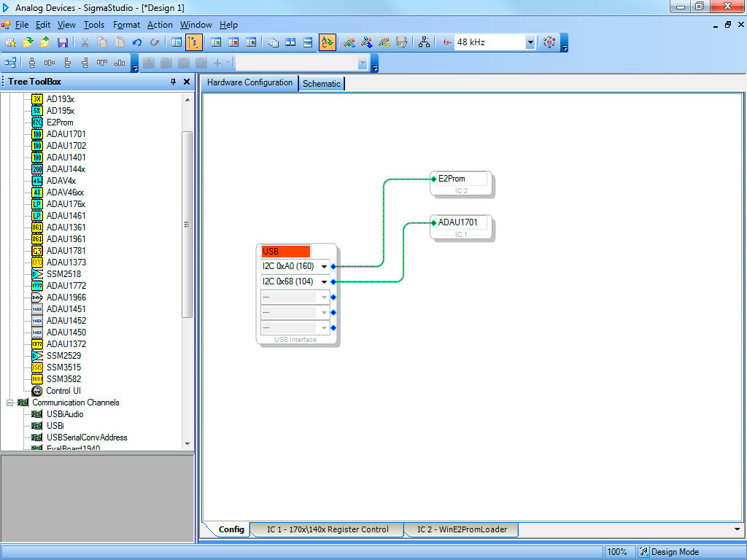
Task: Collapse the Communication Channels tree node
Action: click(10, 402)
